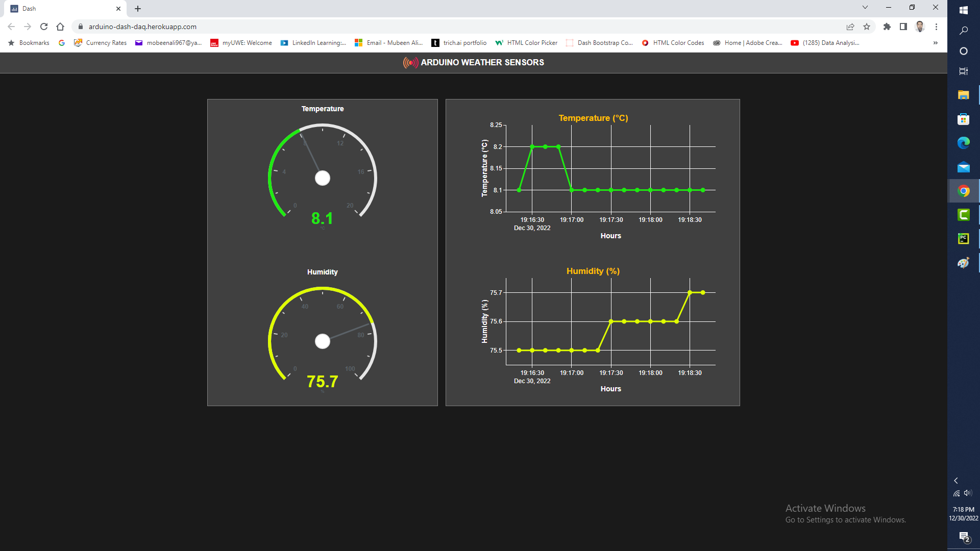980x551 pixels.
Task: Open the tab search dropdown arrow
Action: coord(865,8)
